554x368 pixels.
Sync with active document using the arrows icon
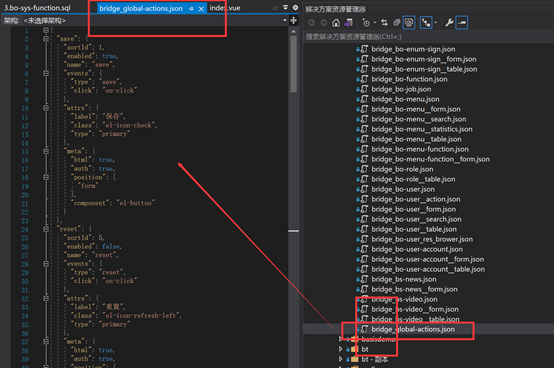pos(384,23)
